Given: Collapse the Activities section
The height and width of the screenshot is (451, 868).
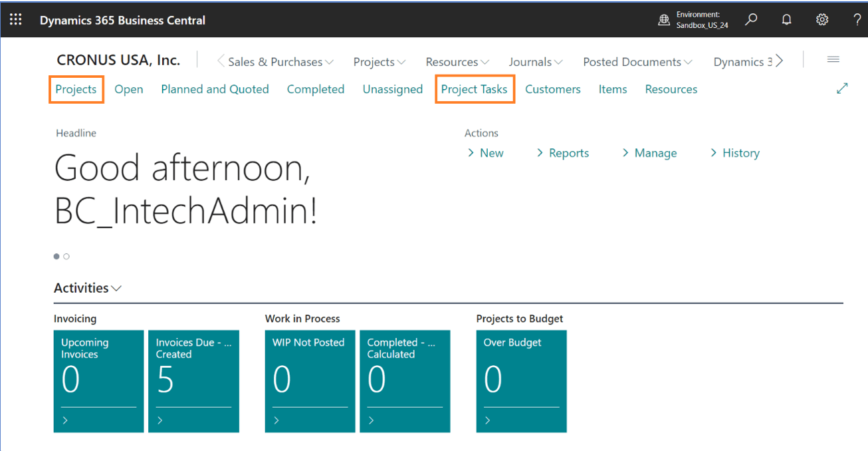Looking at the screenshot, I should 88,288.
